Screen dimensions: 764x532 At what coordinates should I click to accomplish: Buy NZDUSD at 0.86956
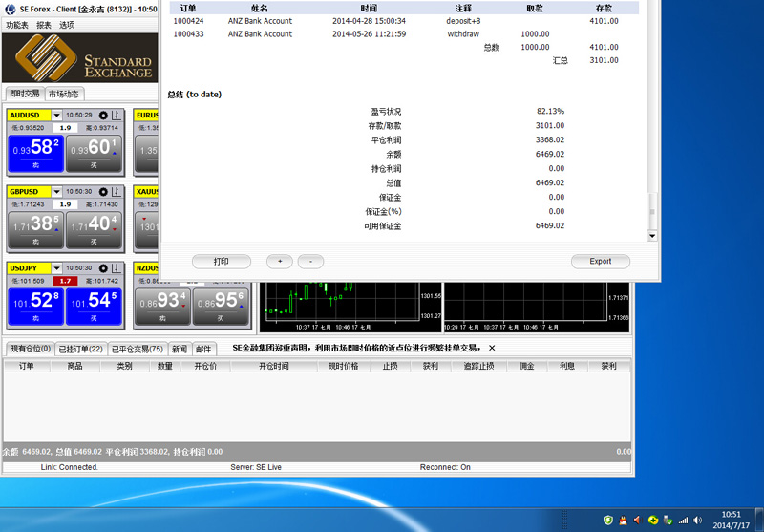(x=221, y=307)
